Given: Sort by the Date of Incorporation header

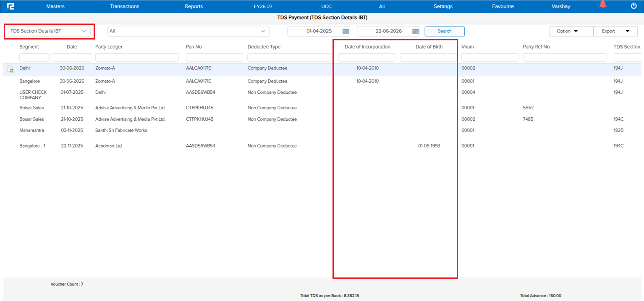Looking at the screenshot, I should click(367, 47).
